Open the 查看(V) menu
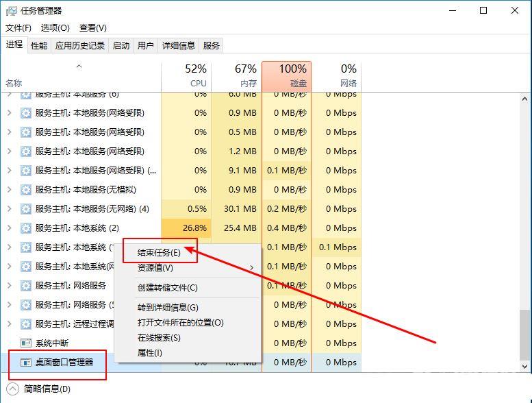 [93, 28]
